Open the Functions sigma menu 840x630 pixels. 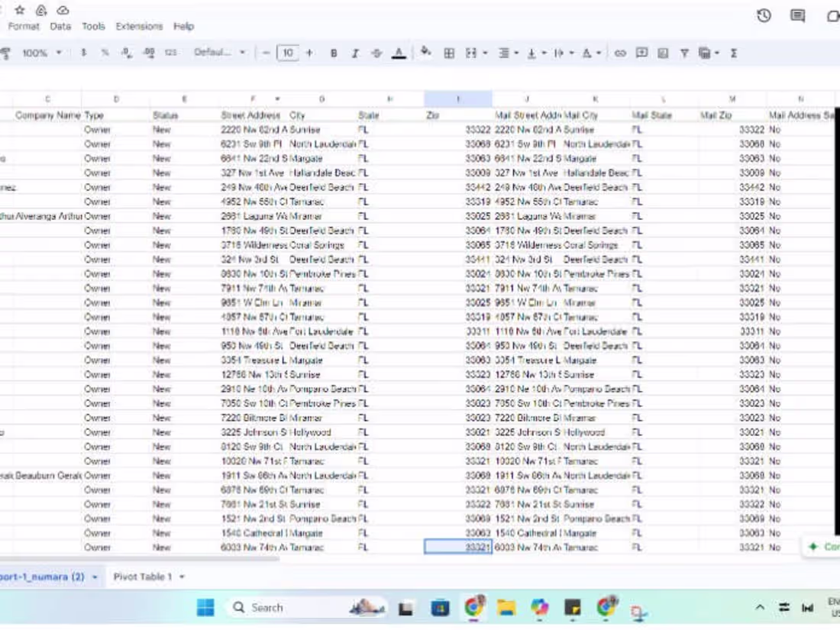point(734,53)
